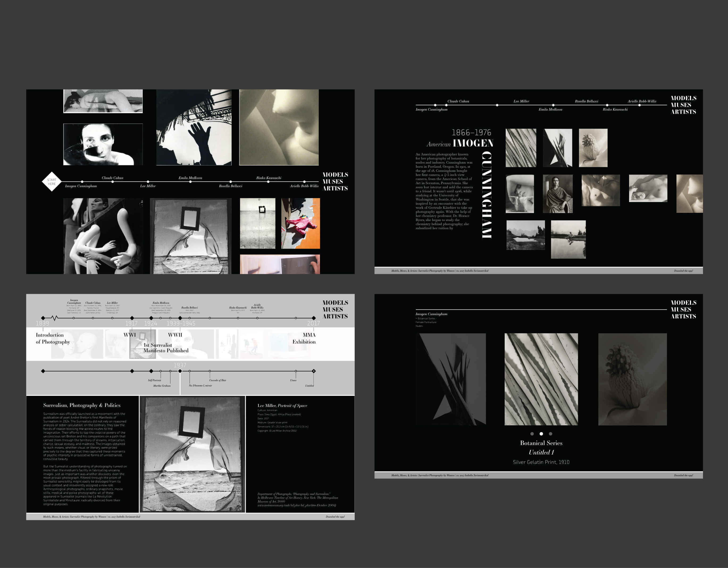
Task: Select Female Portraiture in Cunningham submenu
Action: click(x=426, y=322)
